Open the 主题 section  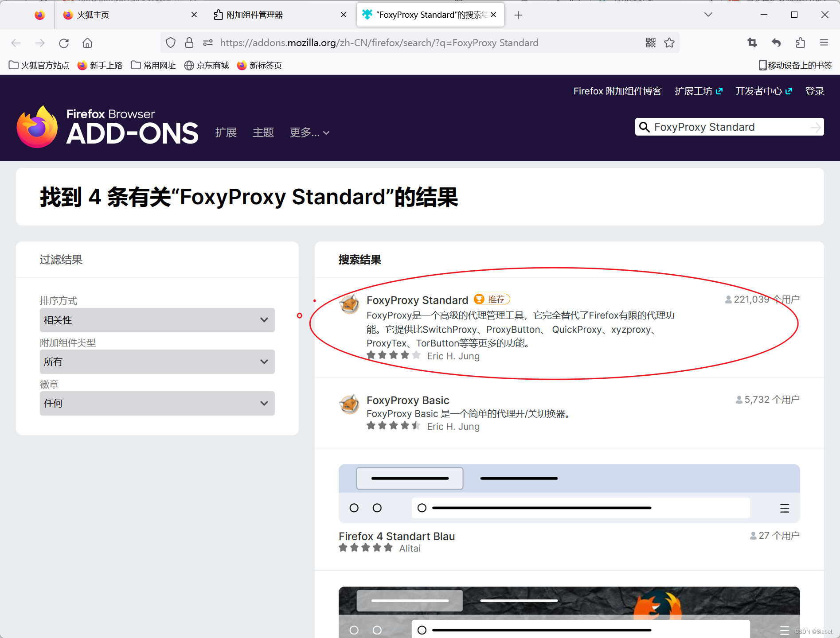263,132
